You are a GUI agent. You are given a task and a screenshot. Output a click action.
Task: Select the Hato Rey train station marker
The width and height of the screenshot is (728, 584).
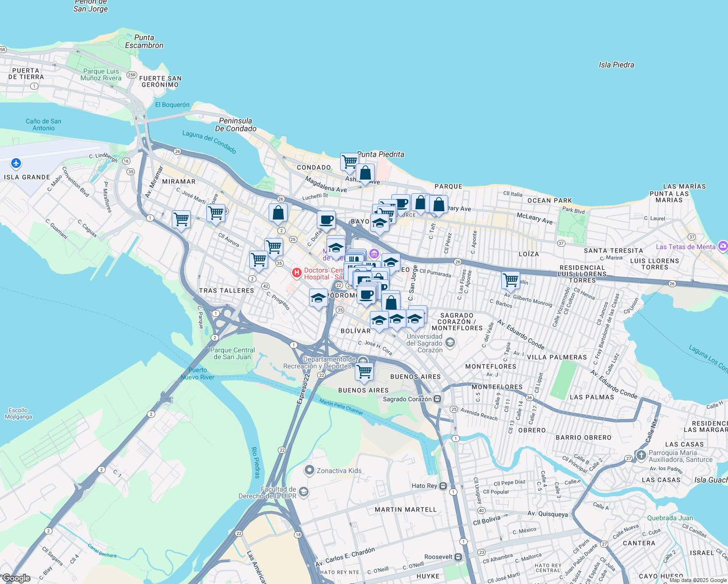pyautogui.click(x=443, y=486)
